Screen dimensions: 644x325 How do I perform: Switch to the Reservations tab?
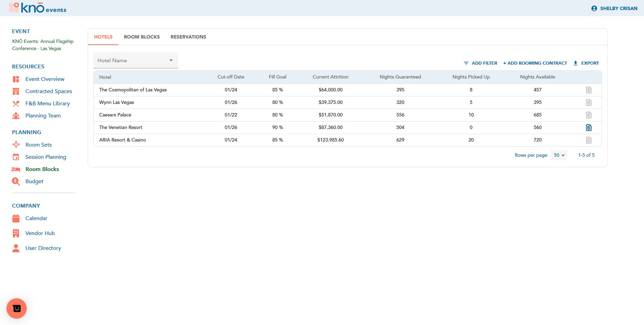click(188, 37)
